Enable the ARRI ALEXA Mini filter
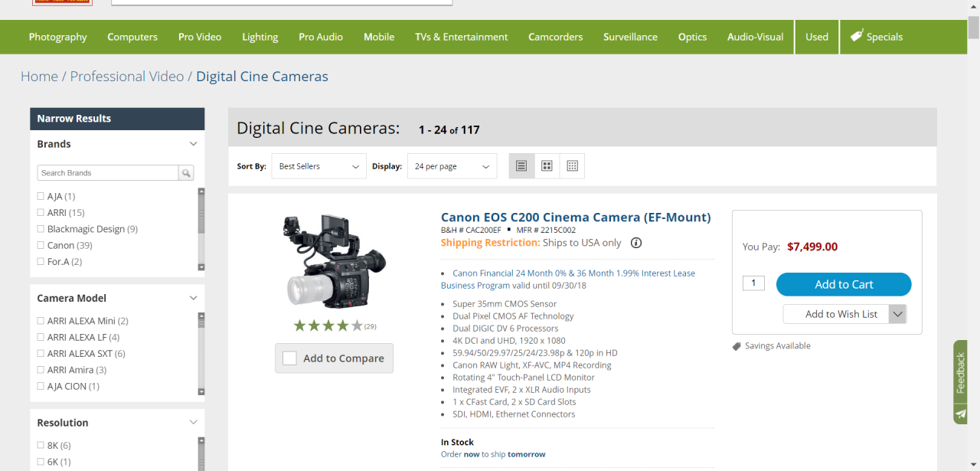 (x=41, y=321)
